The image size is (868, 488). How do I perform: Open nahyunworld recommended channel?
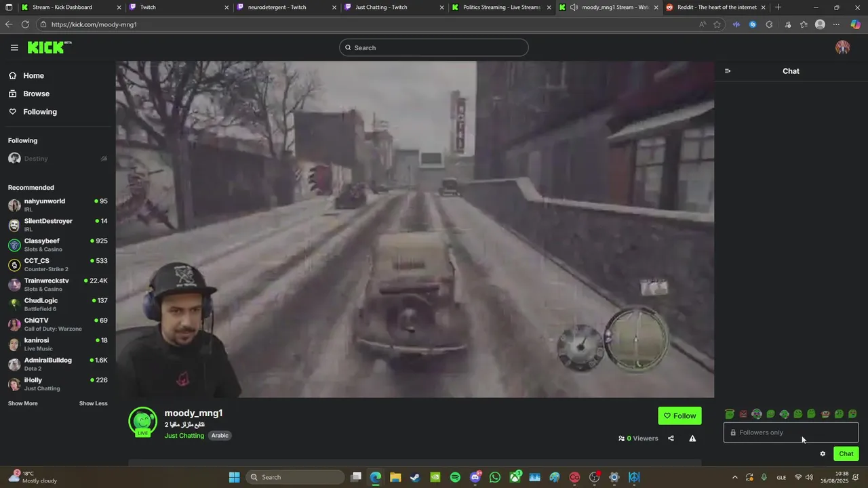pos(58,205)
